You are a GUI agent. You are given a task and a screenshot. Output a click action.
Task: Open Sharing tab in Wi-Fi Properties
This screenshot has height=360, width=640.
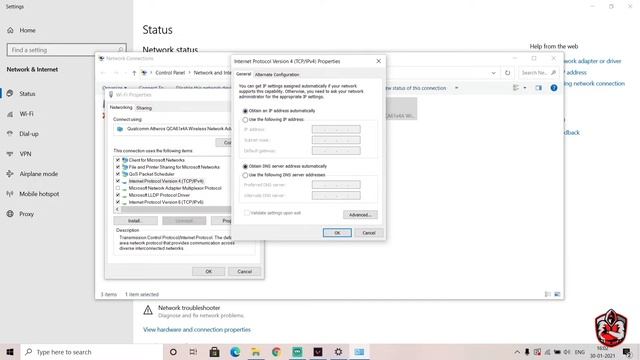click(144, 108)
